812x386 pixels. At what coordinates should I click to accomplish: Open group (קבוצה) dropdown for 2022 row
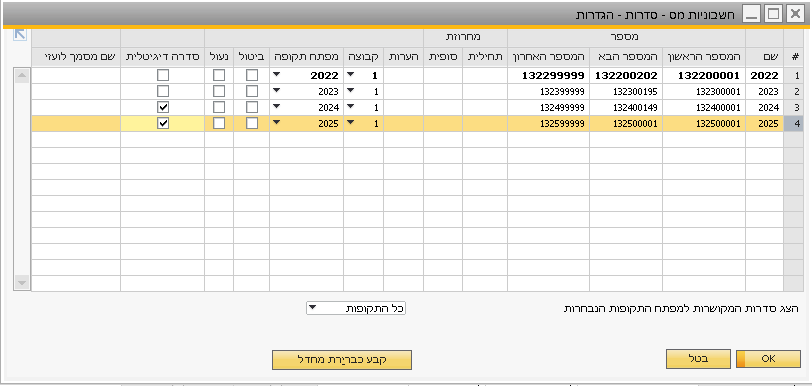(351, 75)
